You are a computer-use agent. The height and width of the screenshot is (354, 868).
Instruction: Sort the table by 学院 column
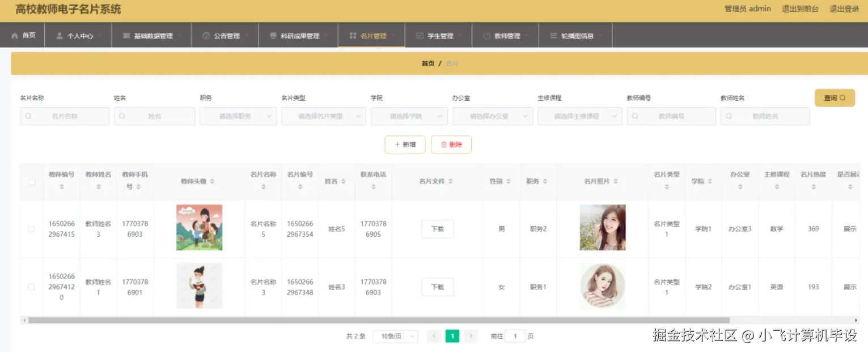[710, 181]
